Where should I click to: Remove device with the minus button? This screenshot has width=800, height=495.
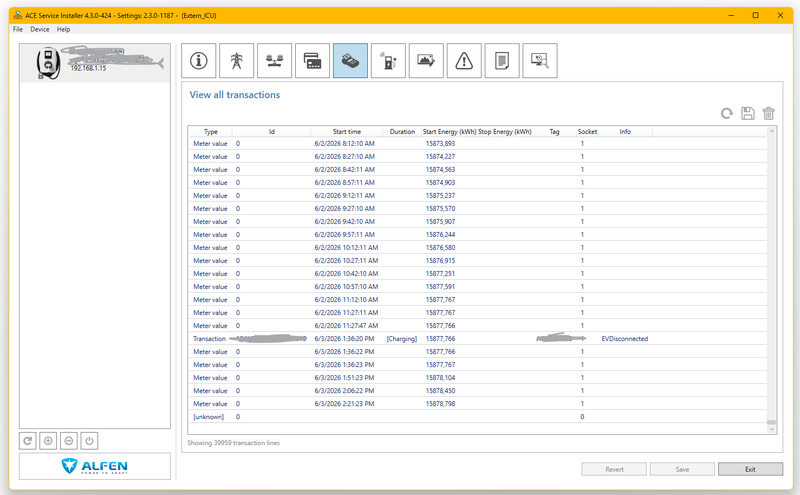point(69,441)
